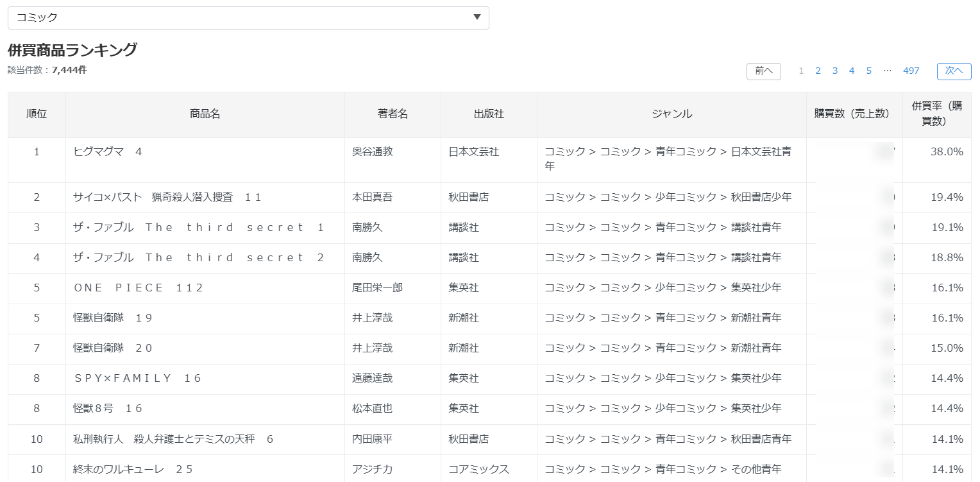
Task: Go to page 5 of results
Action: pos(868,71)
